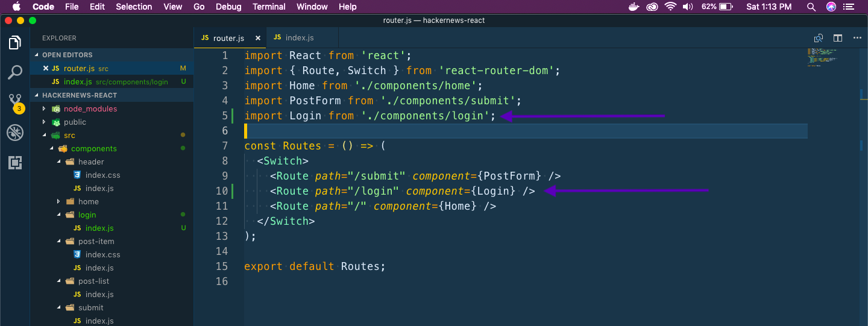Check the battery status at 62%

click(717, 7)
